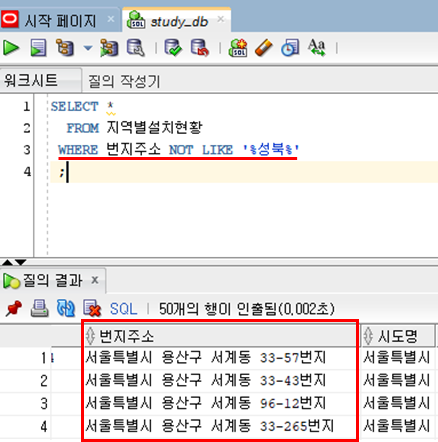This screenshot has height=442, width=438.
Task: Click the Run Script icon
Action: (x=38, y=48)
